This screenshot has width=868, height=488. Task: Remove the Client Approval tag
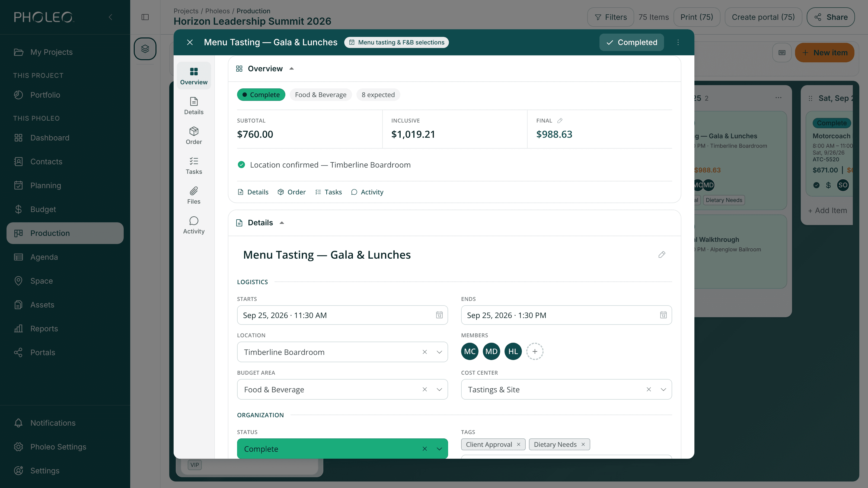pos(519,444)
